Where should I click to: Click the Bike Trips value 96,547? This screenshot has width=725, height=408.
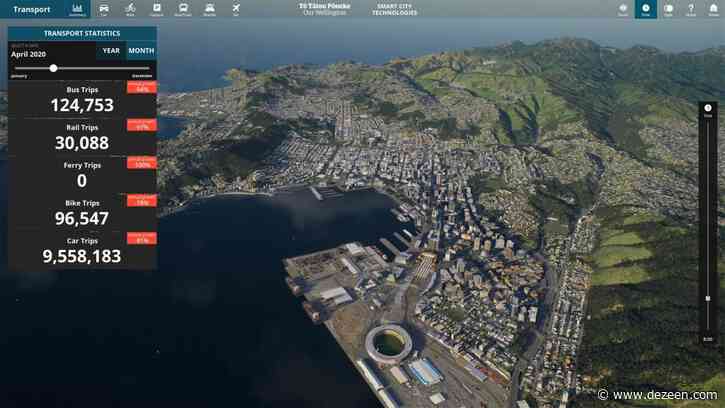point(82,219)
